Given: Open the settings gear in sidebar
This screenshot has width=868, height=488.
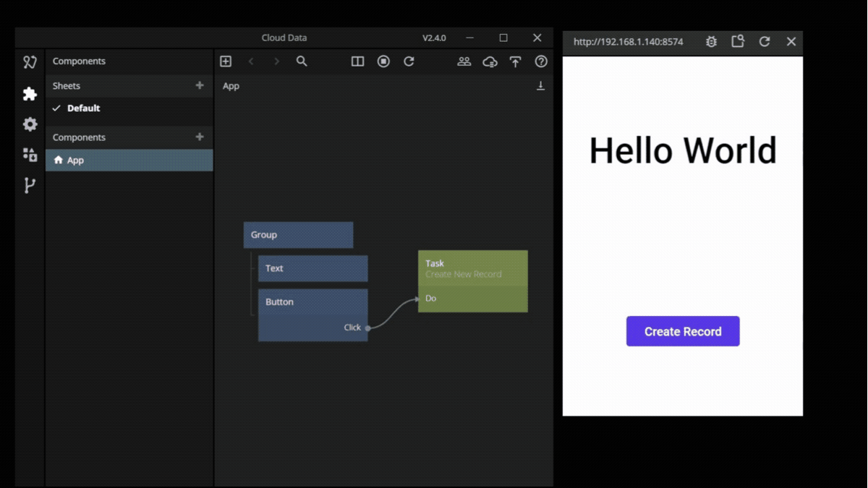Looking at the screenshot, I should click(x=30, y=124).
